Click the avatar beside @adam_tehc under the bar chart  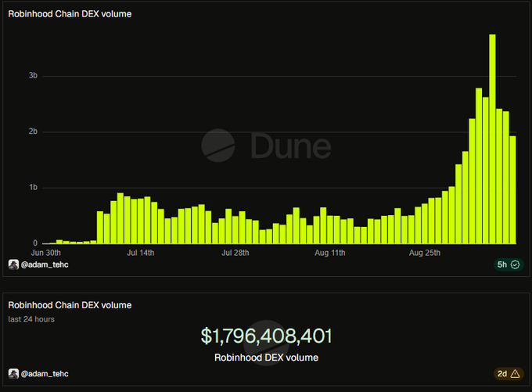[13, 264]
